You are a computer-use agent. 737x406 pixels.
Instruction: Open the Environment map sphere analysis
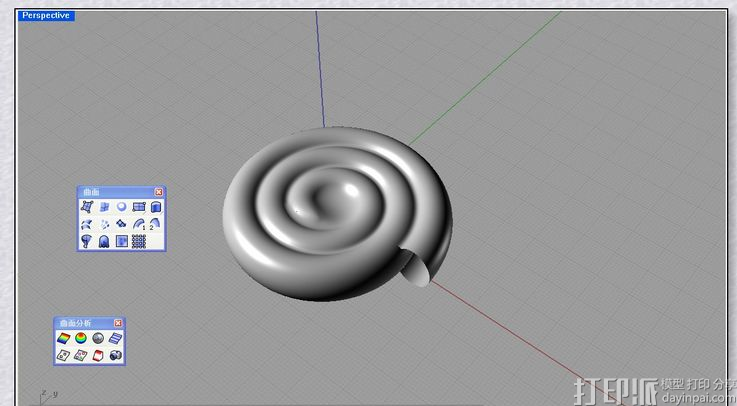98,338
